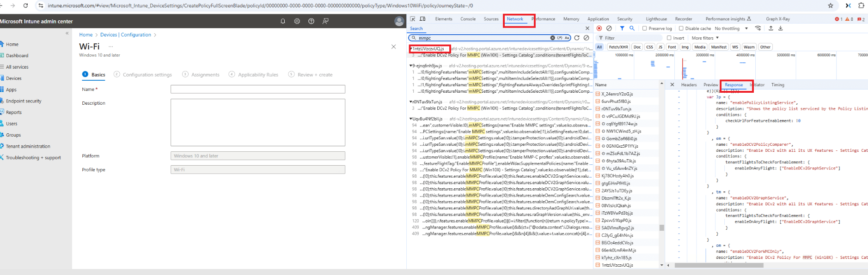View site information in address bar
868x275 pixels.
point(41,6)
